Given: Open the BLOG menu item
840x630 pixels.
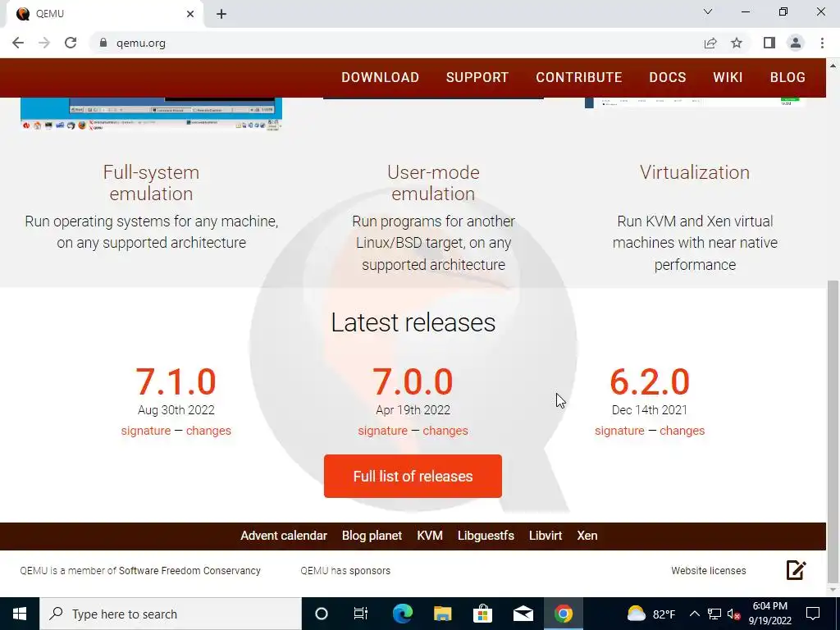Looking at the screenshot, I should point(787,77).
